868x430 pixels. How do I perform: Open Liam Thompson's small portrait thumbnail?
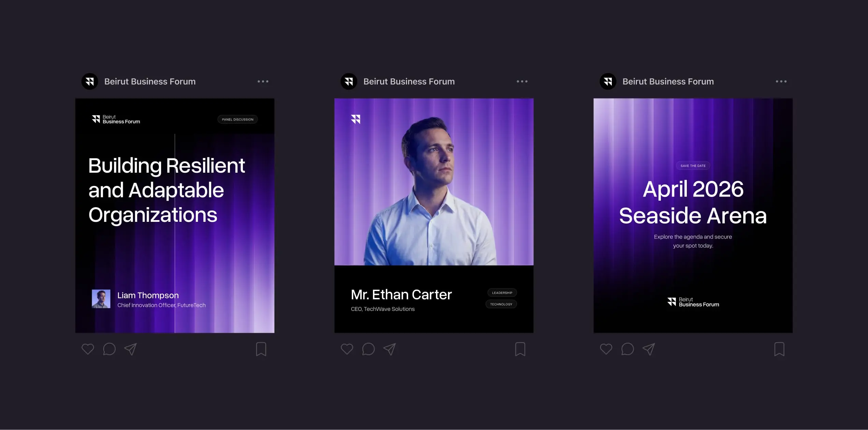click(101, 299)
